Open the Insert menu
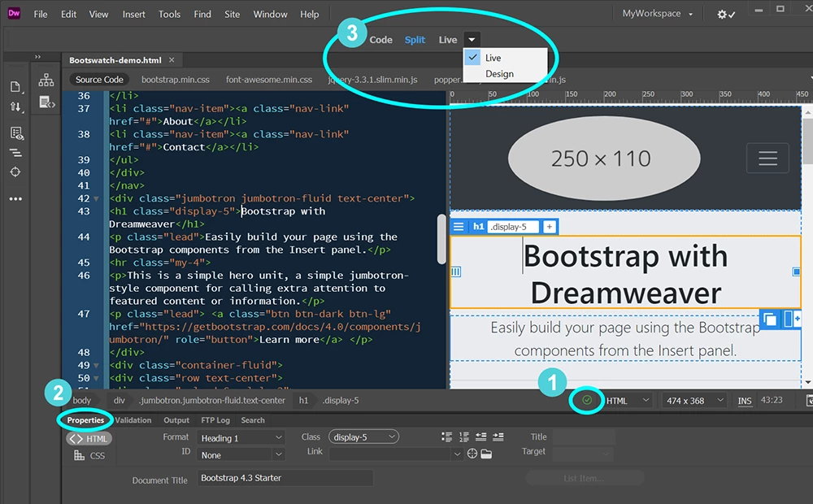This screenshot has width=813, height=504. tap(134, 15)
